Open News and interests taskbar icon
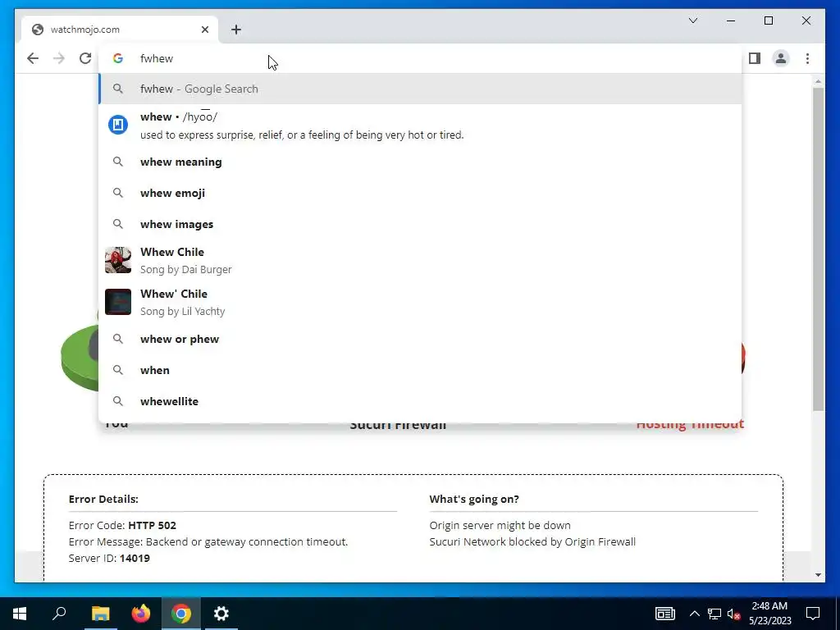This screenshot has height=630, width=840. point(664,614)
